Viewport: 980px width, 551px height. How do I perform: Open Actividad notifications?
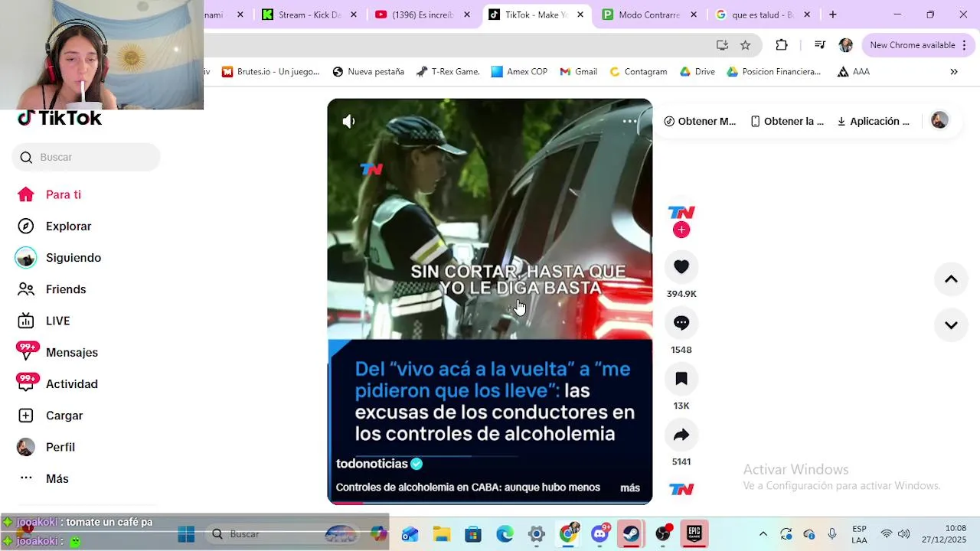(x=57, y=384)
